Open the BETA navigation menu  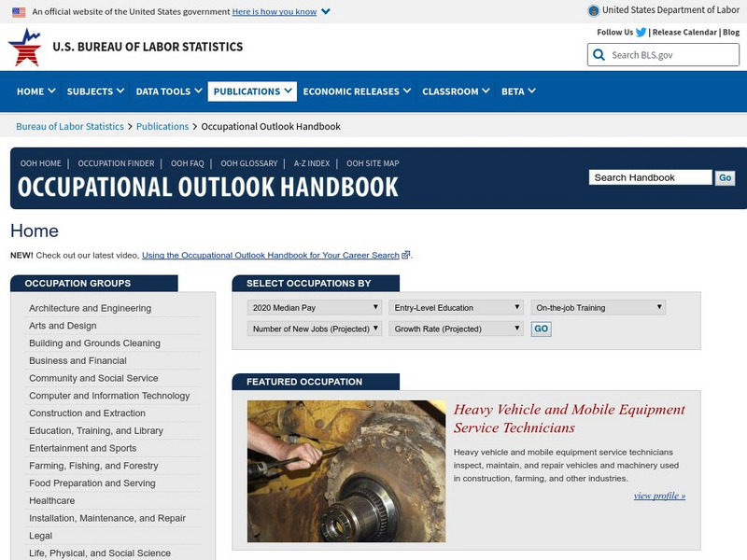tap(518, 91)
